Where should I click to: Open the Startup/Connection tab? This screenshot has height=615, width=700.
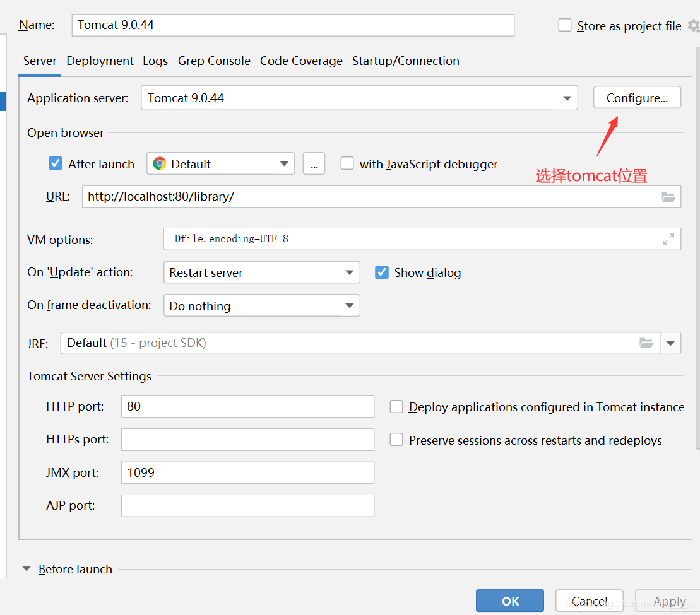405,61
